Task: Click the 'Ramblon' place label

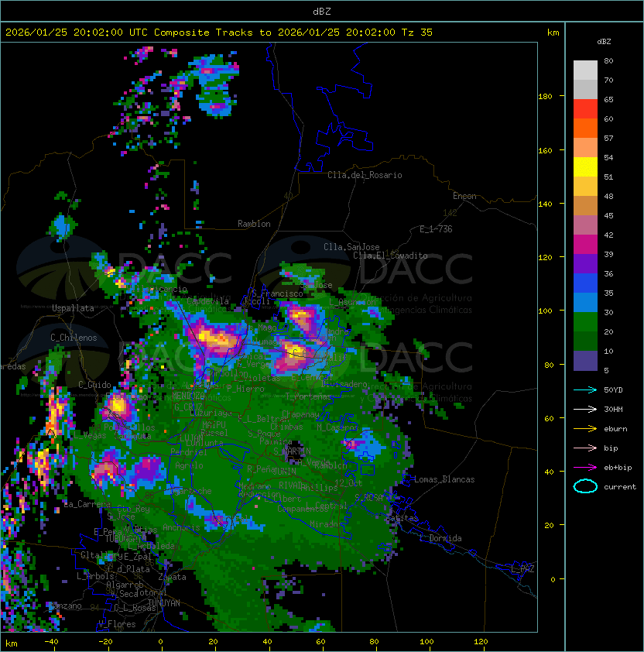Action: (x=254, y=224)
